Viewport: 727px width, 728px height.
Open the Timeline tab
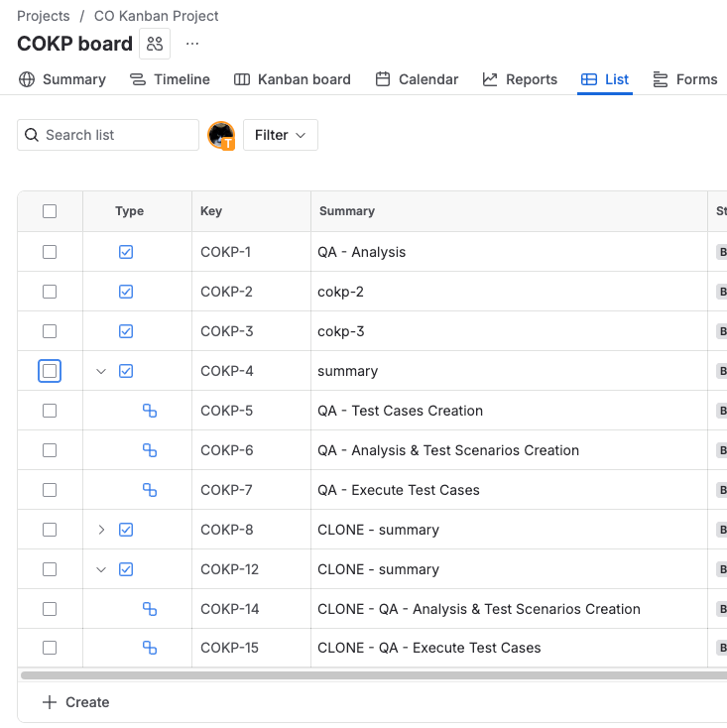[x=170, y=79]
